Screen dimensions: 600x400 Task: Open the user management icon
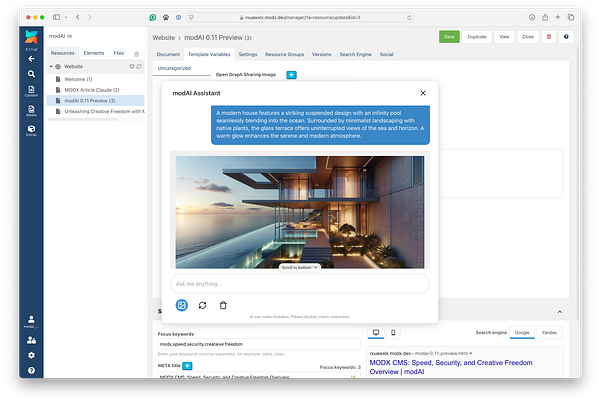[31, 340]
